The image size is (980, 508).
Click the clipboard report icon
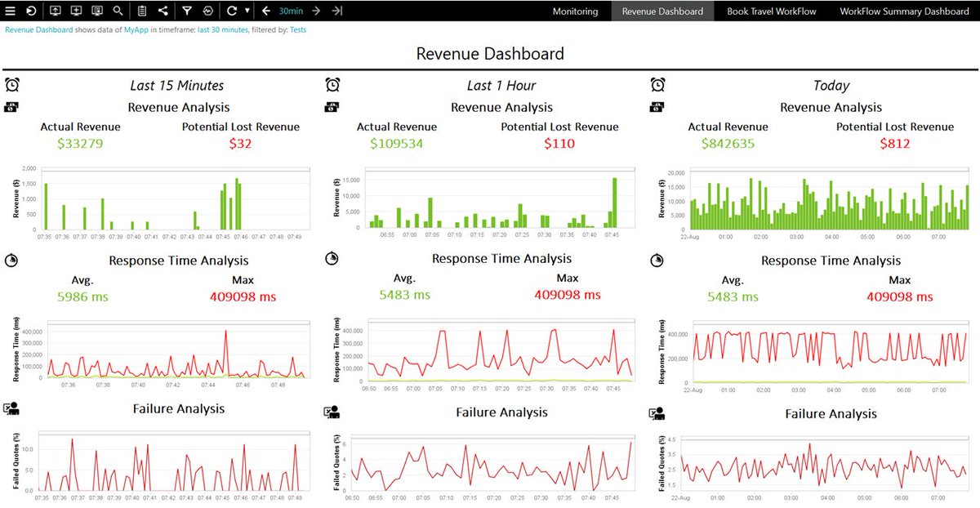pyautogui.click(x=142, y=11)
